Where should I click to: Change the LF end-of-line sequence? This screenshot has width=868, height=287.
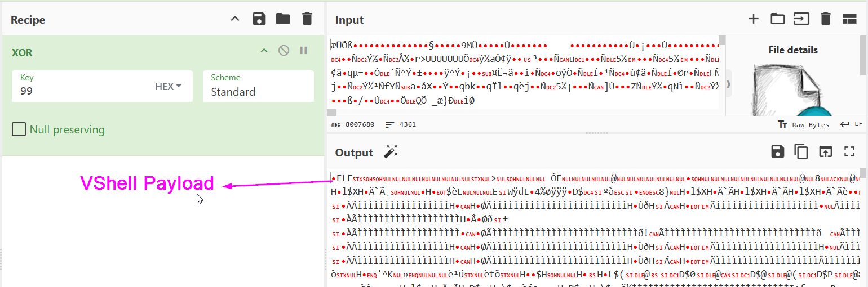tap(852, 124)
